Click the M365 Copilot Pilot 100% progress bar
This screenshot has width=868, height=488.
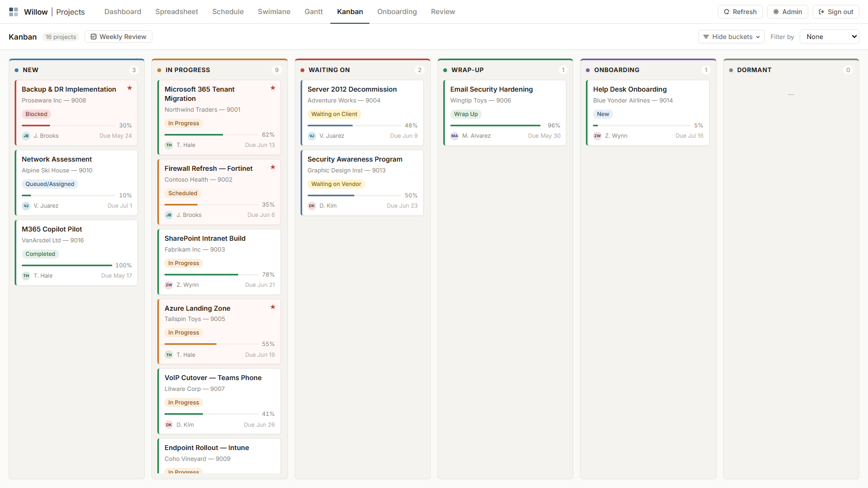coord(67,266)
